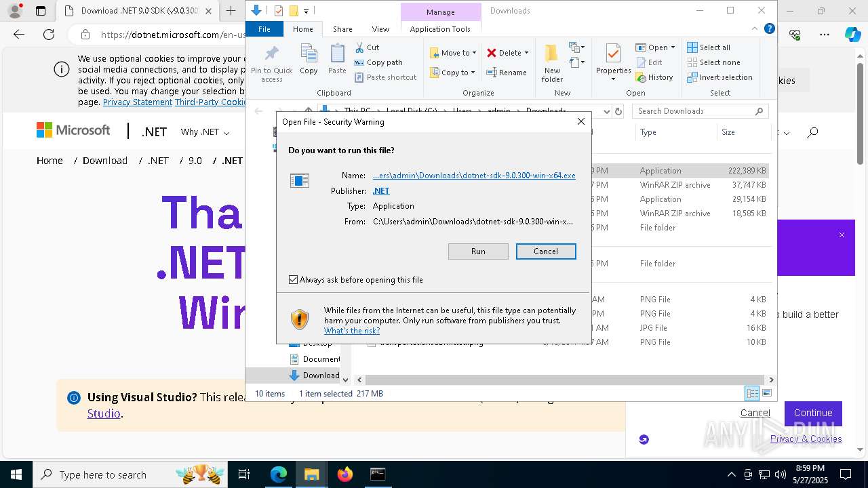Click the search icon on the webpage

click(812, 133)
